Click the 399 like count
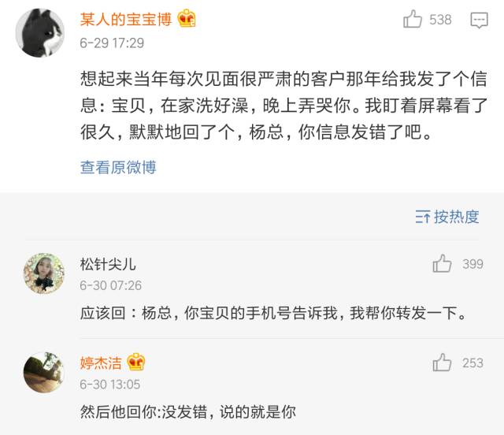 [472, 264]
